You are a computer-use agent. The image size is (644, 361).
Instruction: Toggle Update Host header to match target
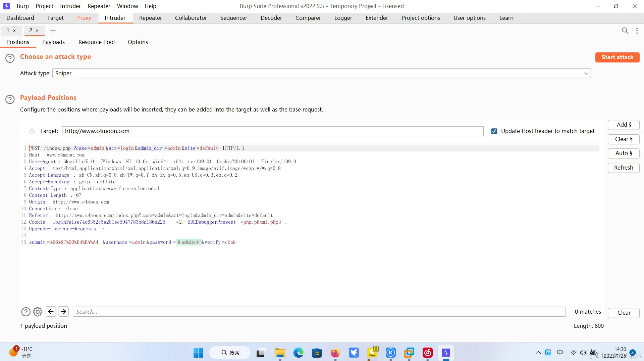494,131
